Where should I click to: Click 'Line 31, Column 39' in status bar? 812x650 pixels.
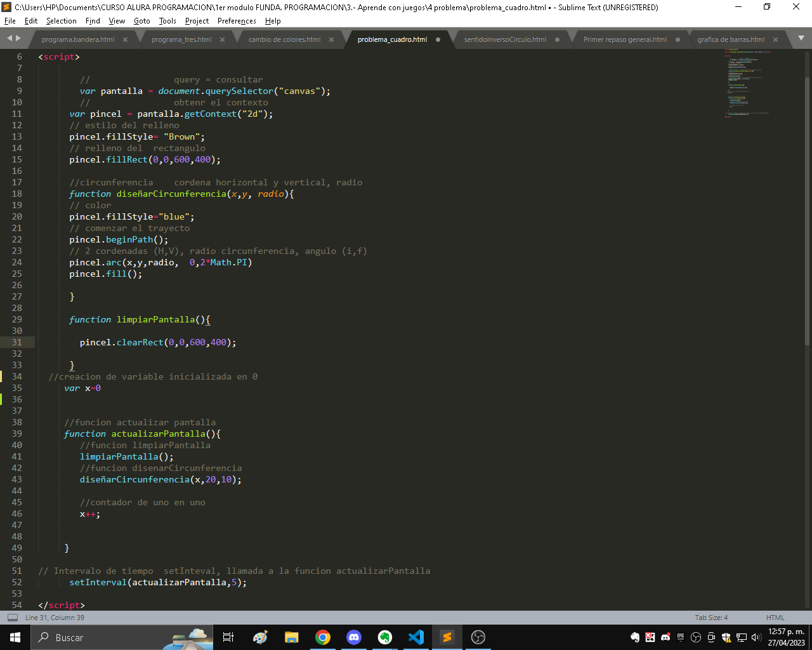coord(55,618)
